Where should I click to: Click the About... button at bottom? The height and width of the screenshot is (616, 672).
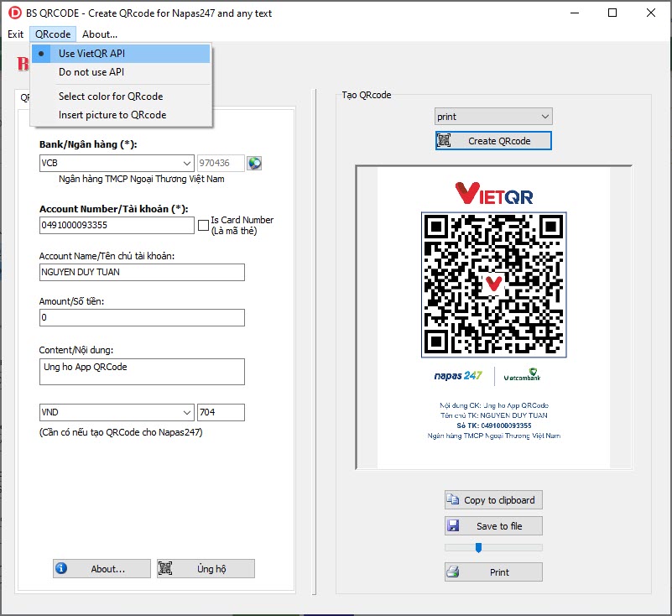[102, 568]
